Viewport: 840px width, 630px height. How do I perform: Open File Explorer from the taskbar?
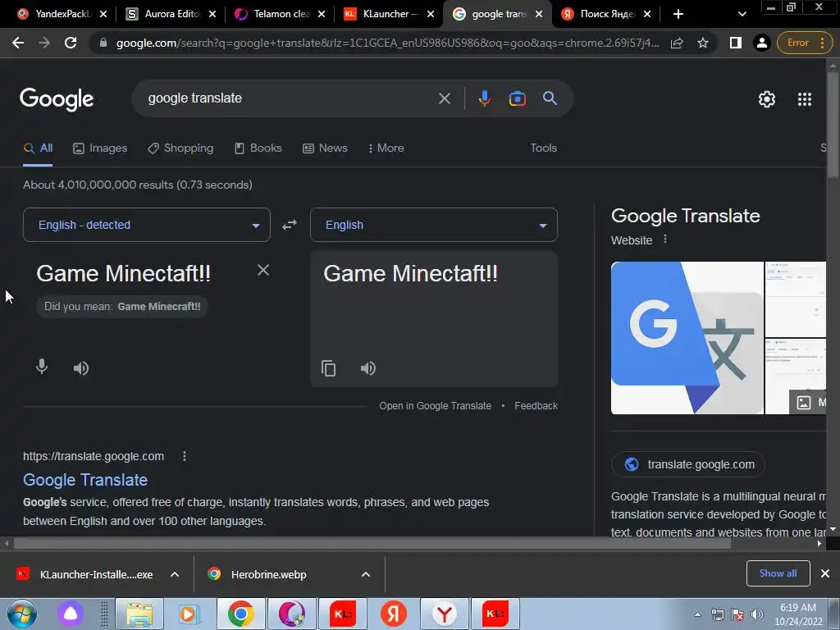click(x=139, y=614)
